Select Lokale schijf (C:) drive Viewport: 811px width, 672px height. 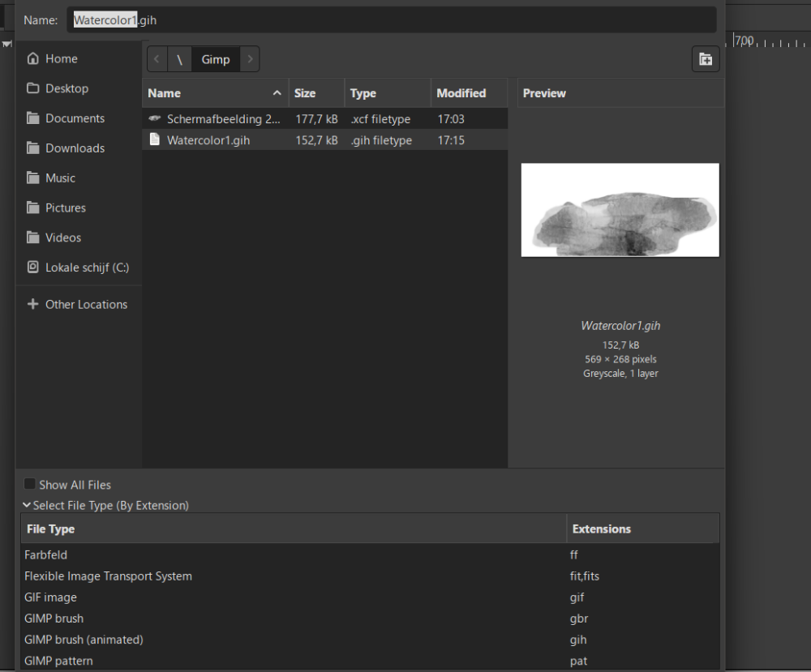coord(87,268)
